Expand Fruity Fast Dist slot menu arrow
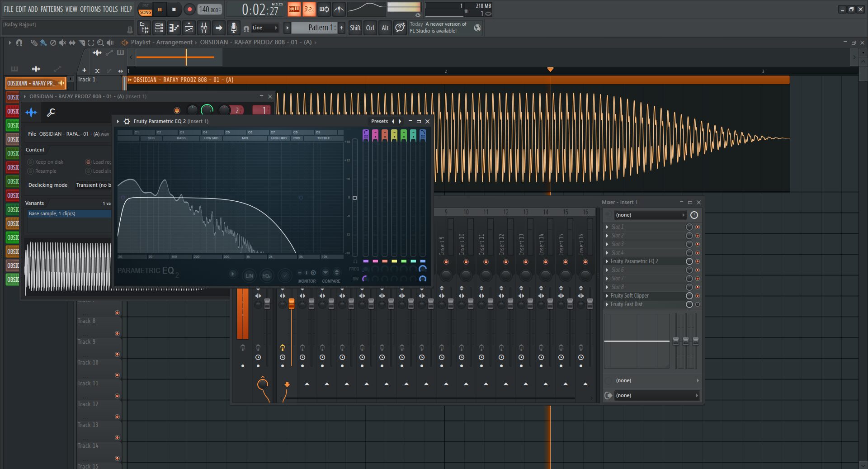868x469 pixels. (607, 304)
